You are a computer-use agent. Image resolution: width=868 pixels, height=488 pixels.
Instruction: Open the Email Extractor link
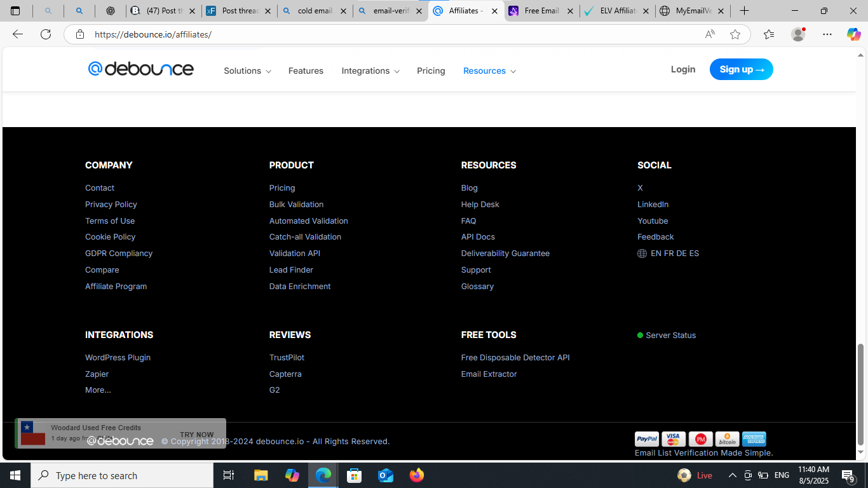489,374
